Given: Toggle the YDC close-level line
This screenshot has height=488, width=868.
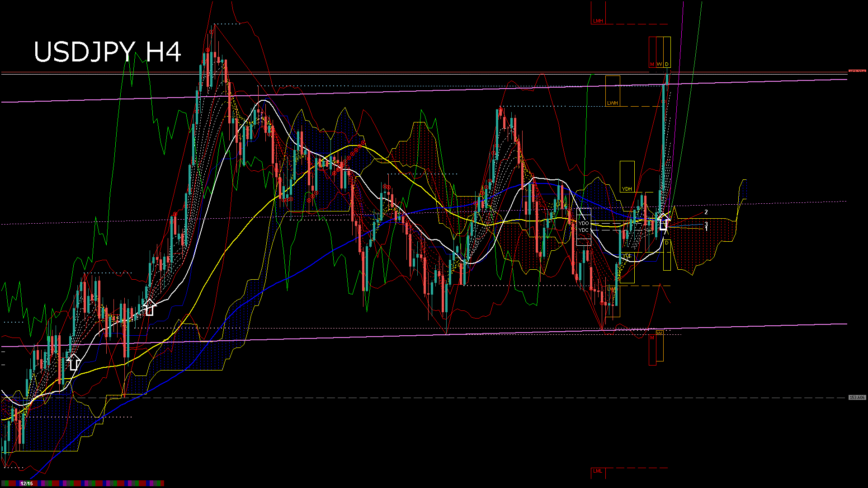Looking at the screenshot, I should coord(584,230).
